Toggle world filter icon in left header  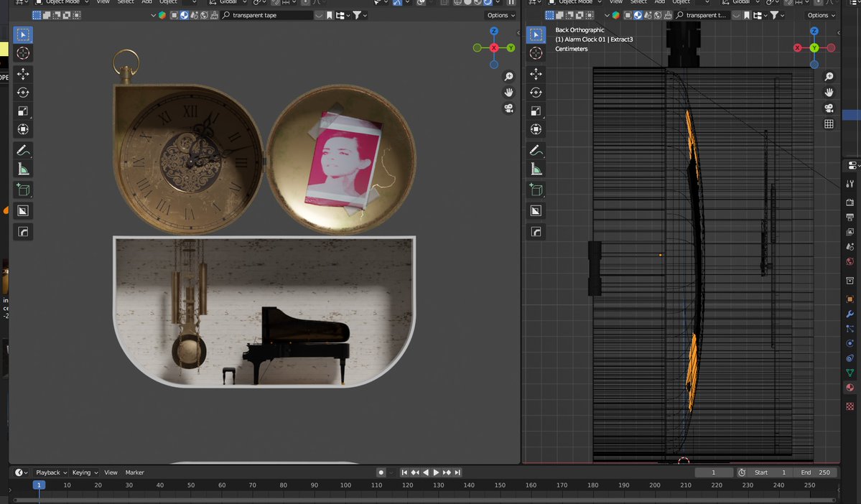click(204, 15)
